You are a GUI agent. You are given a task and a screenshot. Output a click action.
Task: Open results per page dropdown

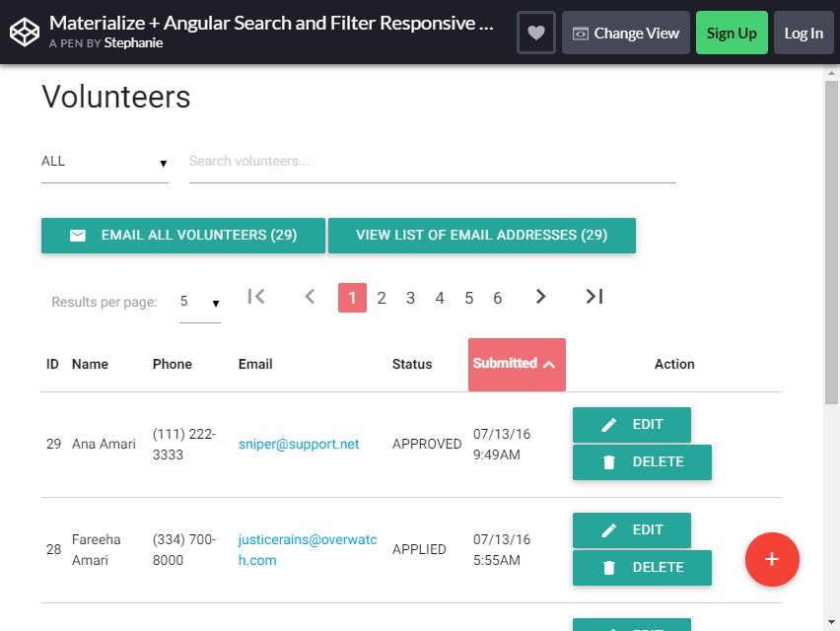tap(200, 302)
